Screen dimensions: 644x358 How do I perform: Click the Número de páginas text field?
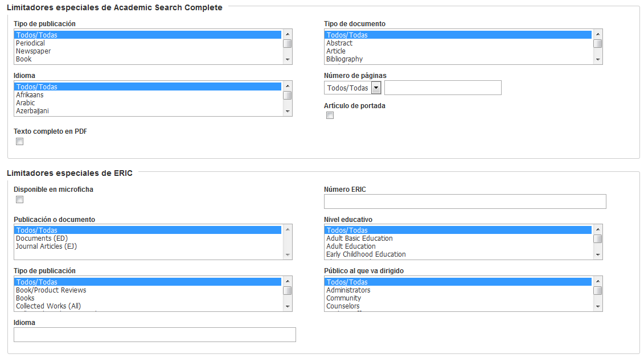(x=443, y=88)
